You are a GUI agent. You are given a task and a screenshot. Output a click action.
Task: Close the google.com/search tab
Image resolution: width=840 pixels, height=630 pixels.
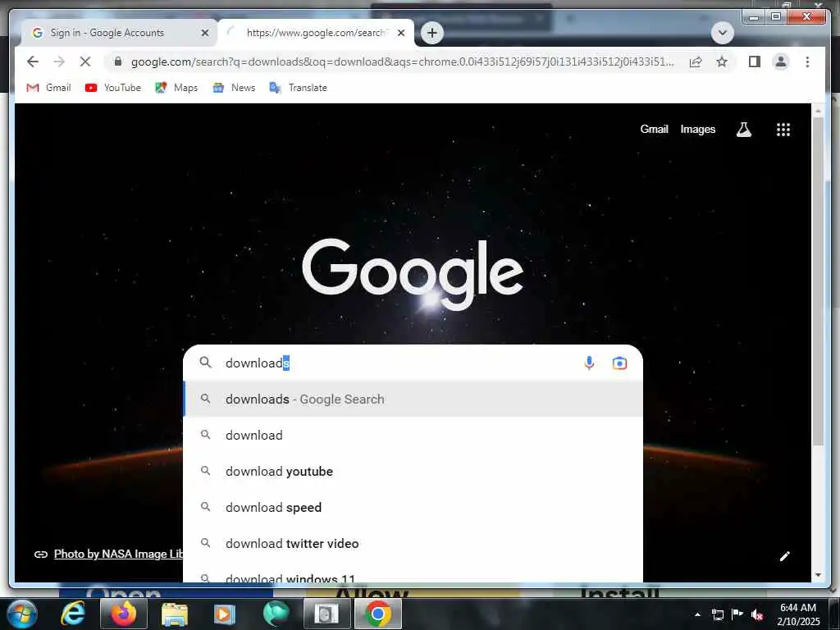click(x=400, y=33)
